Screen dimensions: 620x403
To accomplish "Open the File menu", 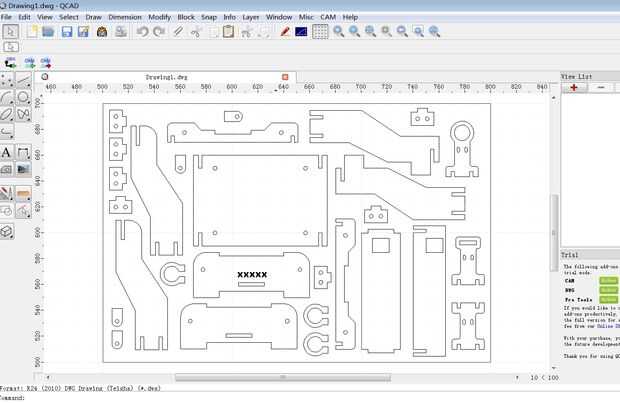I will (x=6, y=17).
